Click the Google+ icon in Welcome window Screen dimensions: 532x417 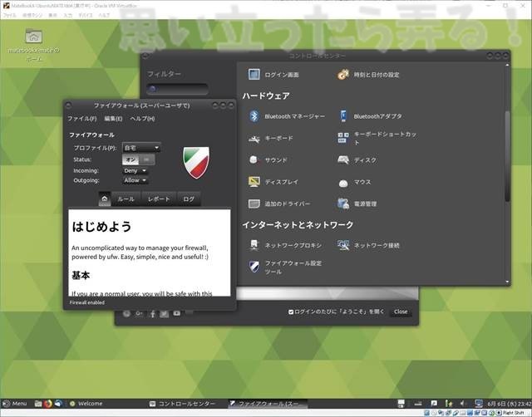[139, 314]
